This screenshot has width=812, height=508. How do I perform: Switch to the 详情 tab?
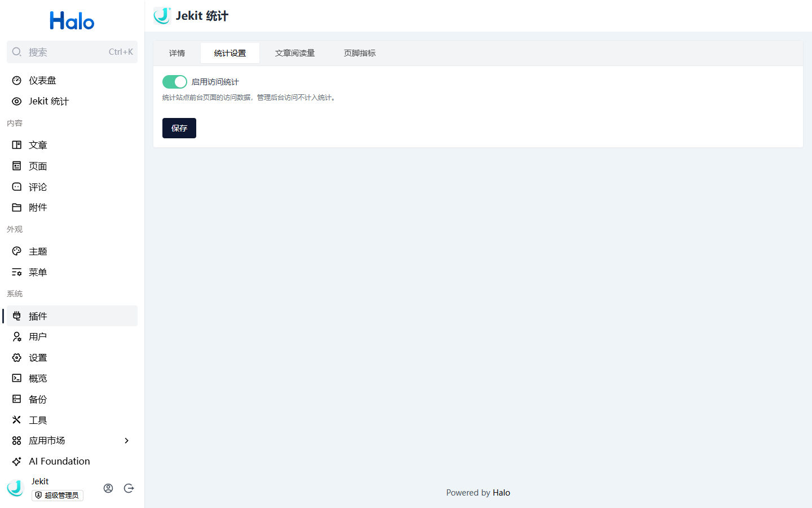click(177, 53)
